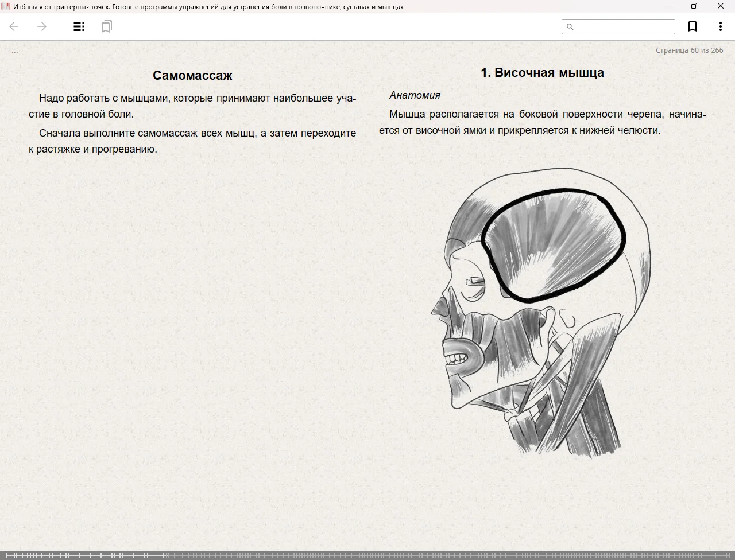The image size is (735, 560).
Task: Click the "1. Височная мышца" heading
Action: pyautogui.click(x=542, y=73)
